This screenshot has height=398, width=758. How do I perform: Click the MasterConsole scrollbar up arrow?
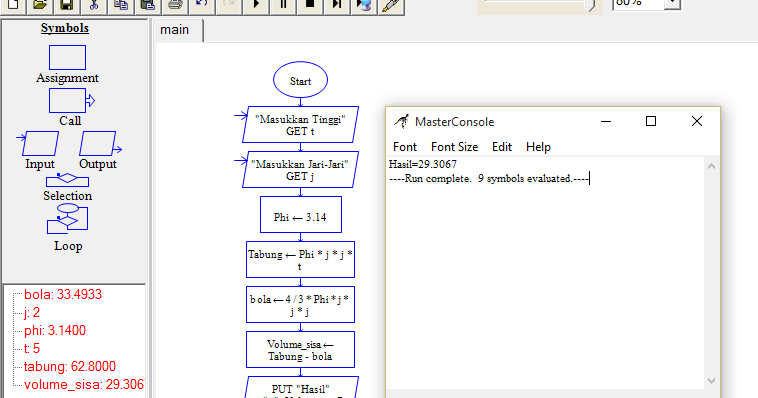point(711,166)
